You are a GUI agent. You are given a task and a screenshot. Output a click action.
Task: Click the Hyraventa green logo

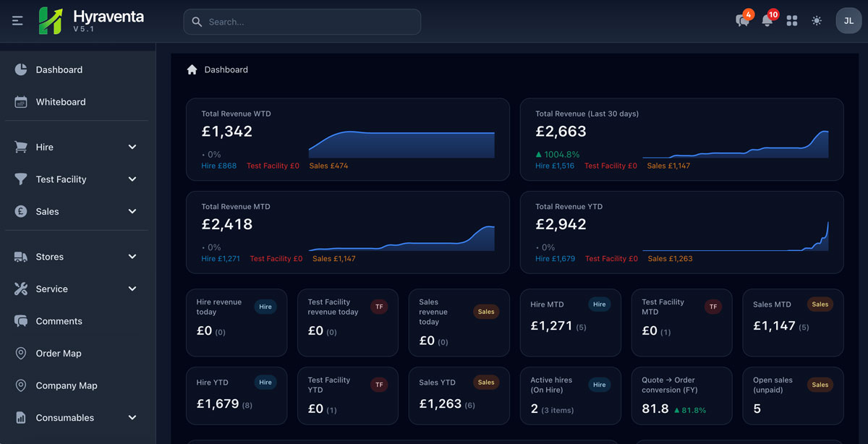(x=51, y=21)
